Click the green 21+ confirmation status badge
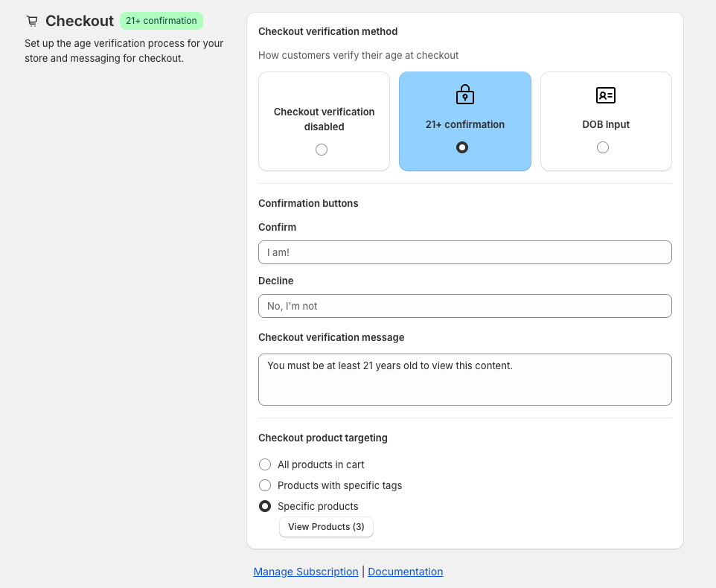Screen dimensions: 716x588 pyautogui.click(x=161, y=21)
